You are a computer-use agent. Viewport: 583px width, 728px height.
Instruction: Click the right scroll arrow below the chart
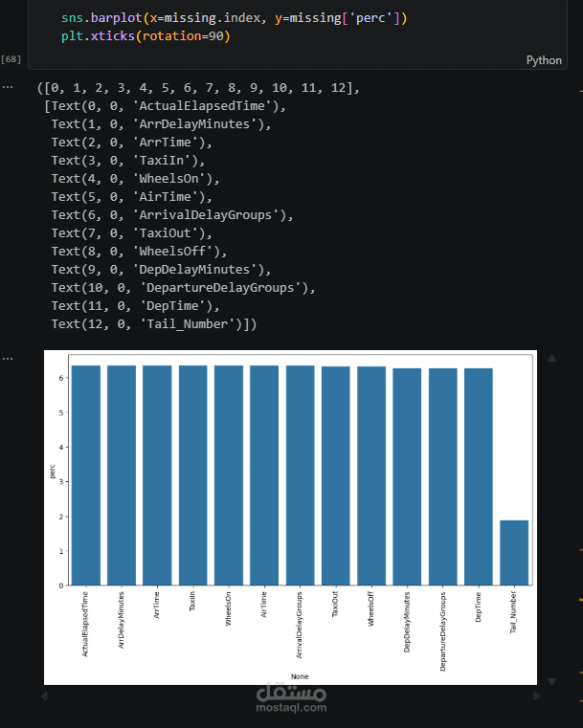click(536, 695)
